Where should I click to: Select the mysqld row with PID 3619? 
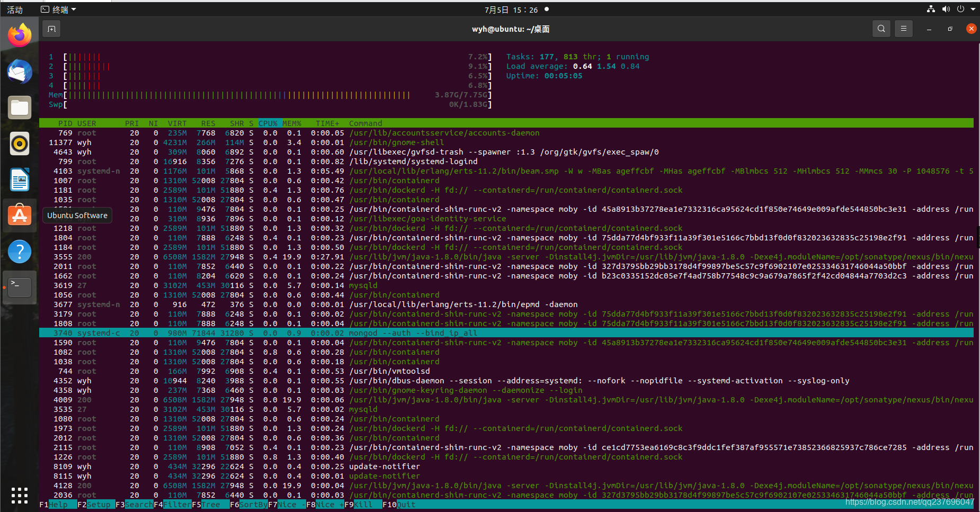(506, 285)
